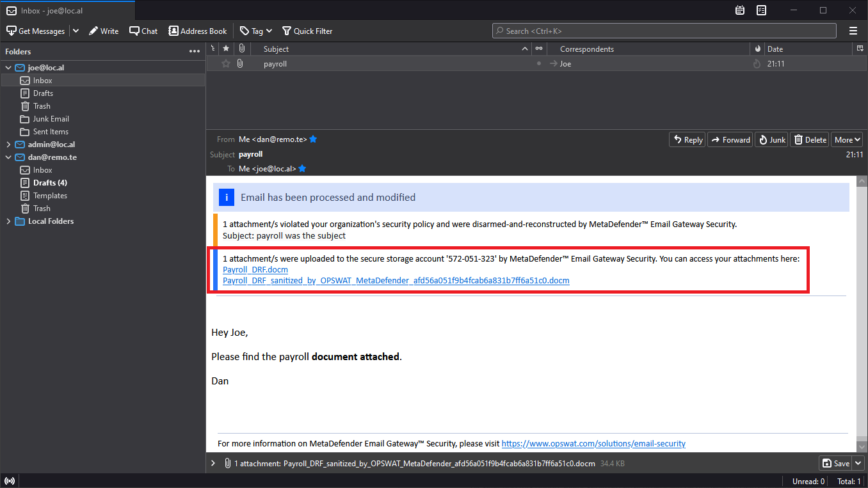Open the Tag dropdown
The height and width of the screenshot is (488, 868).
pyautogui.click(x=256, y=31)
